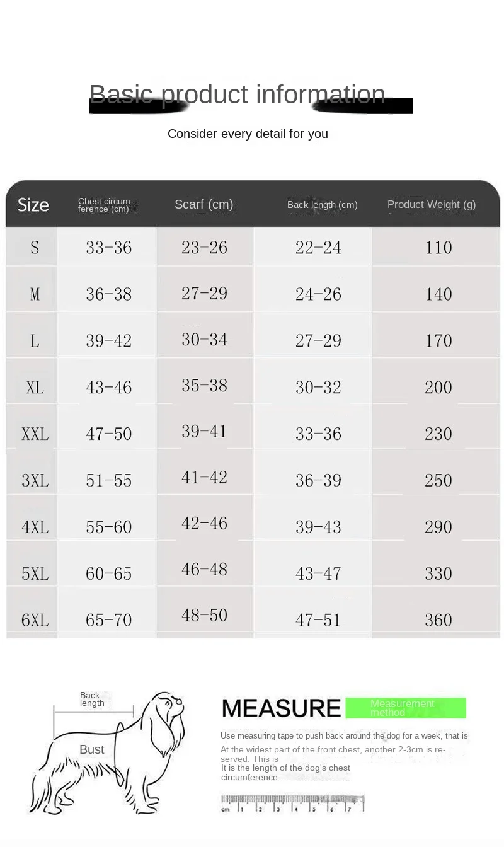Click chest circumference value 39-42

click(x=109, y=341)
